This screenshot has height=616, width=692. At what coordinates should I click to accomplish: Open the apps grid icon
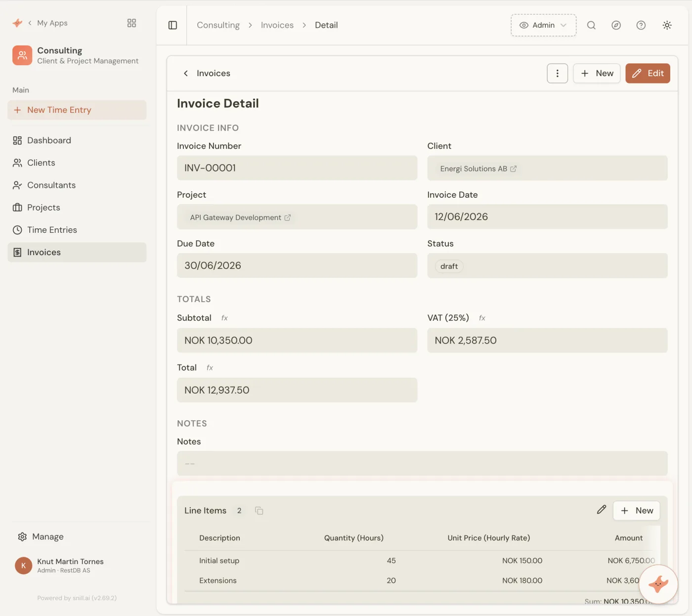[131, 23]
